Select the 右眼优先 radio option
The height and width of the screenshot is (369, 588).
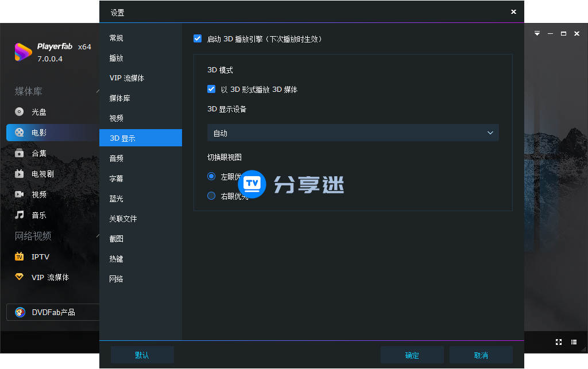click(211, 195)
